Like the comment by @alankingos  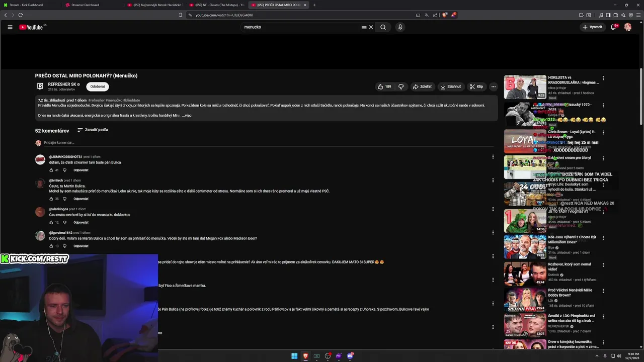pos(51,222)
